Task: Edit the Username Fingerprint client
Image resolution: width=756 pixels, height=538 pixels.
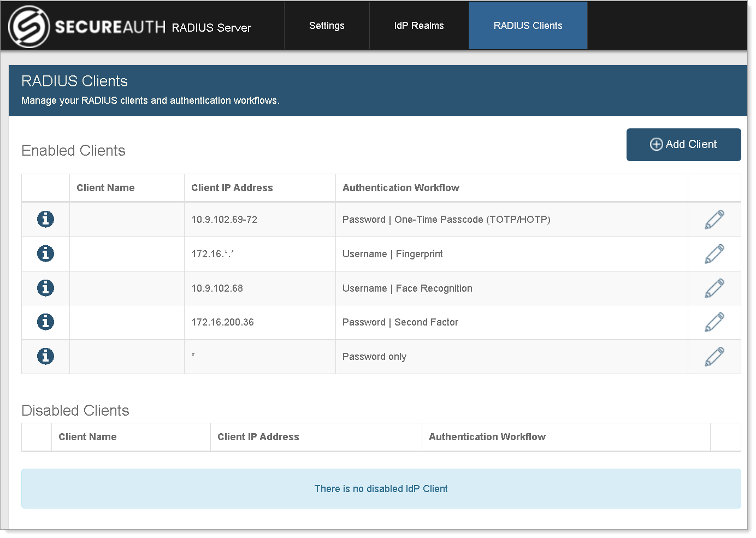Action: tap(714, 254)
